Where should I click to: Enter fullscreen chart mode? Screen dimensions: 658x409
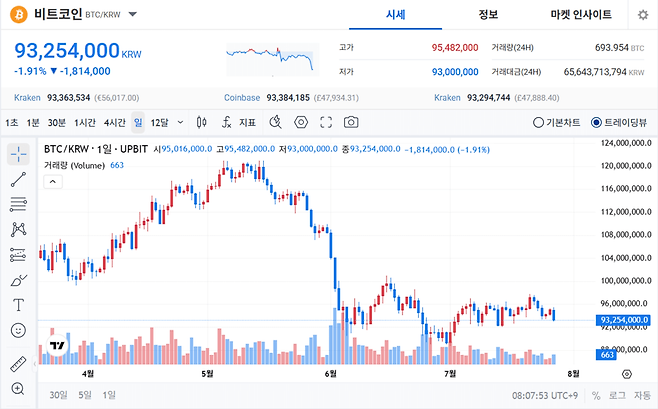tap(326, 122)
